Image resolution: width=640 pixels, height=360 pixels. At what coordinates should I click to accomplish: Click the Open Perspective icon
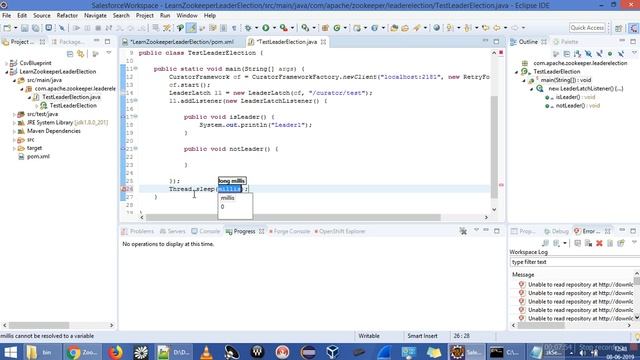click(619, 28)
